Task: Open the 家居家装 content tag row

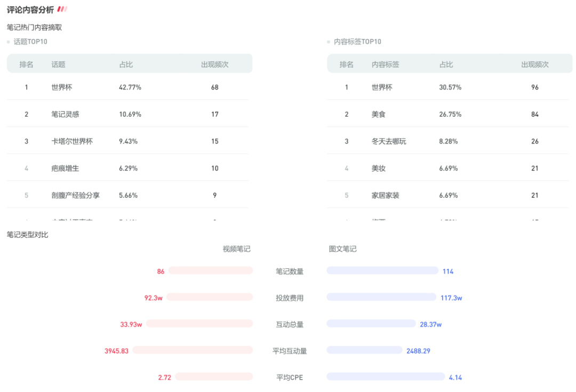Action: click(385, 195)
